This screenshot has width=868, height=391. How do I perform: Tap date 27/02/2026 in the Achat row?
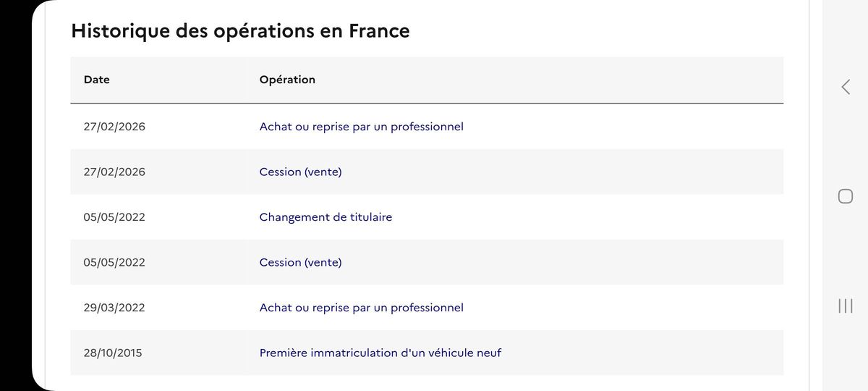114,127
